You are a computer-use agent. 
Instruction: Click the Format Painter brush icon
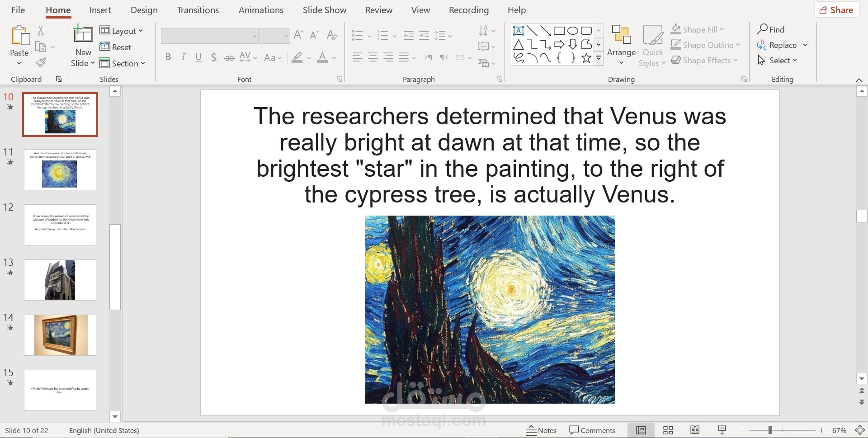(41, 62)
